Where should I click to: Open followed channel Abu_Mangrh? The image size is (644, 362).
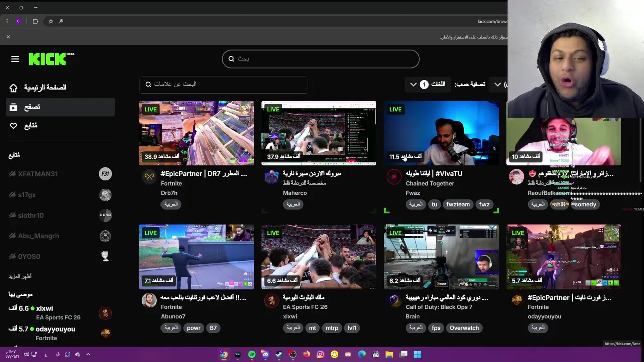click(x=60, y=236)
